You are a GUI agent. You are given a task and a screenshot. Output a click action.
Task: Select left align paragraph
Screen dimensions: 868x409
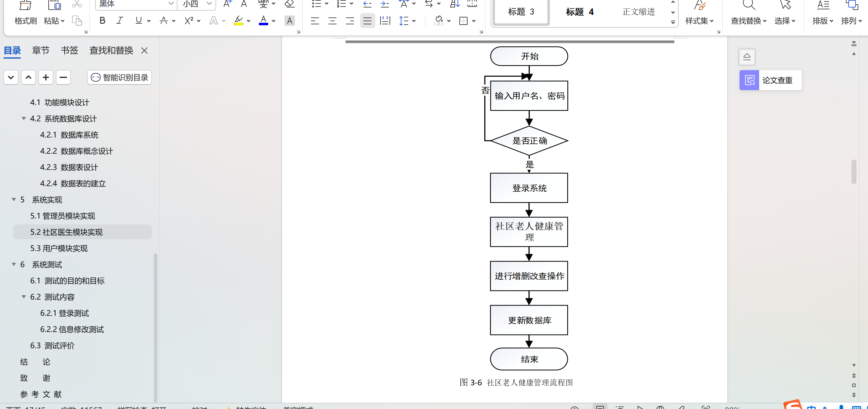[315, 21]
